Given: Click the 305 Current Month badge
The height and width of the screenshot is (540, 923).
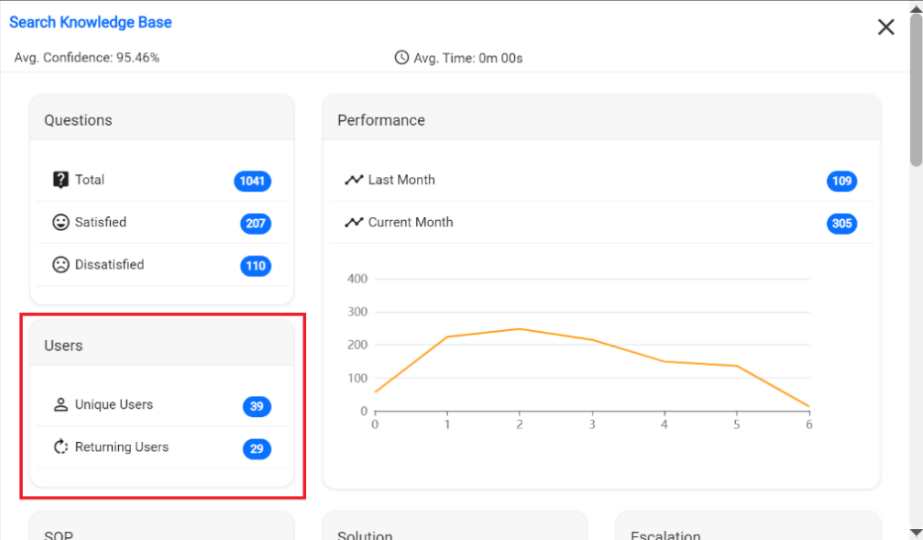Looking at the screenshot, I should (842, 223).
